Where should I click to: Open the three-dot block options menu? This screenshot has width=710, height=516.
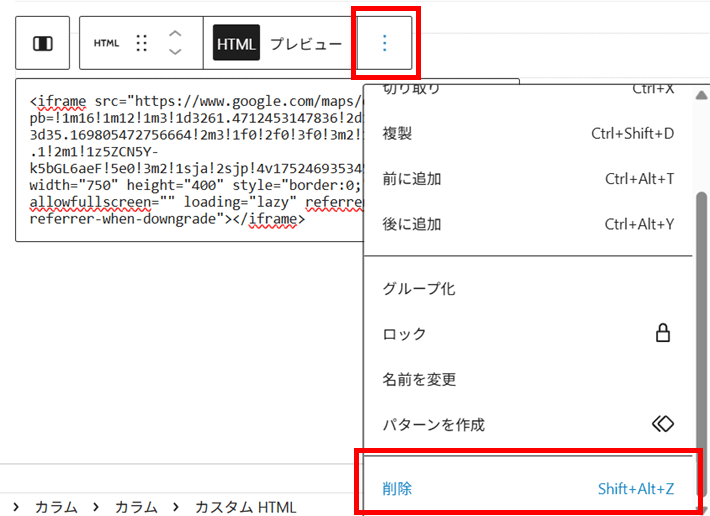(x=385, y=44)
